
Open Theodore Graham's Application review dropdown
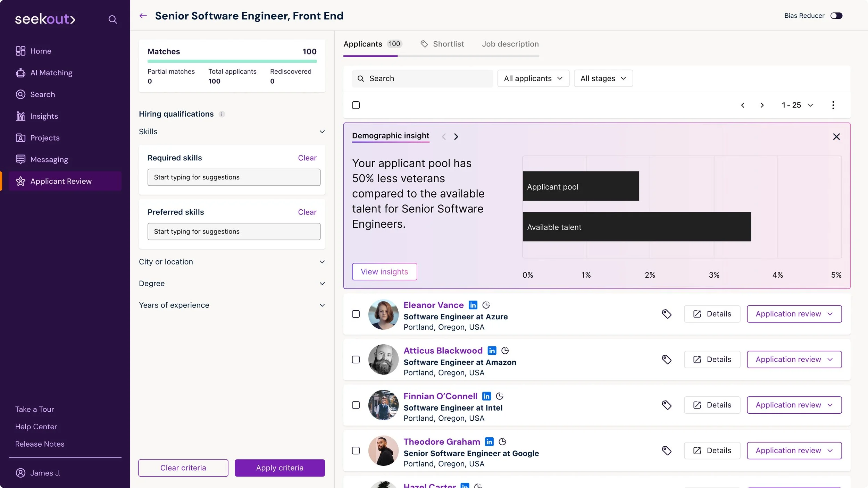(794, 451)
